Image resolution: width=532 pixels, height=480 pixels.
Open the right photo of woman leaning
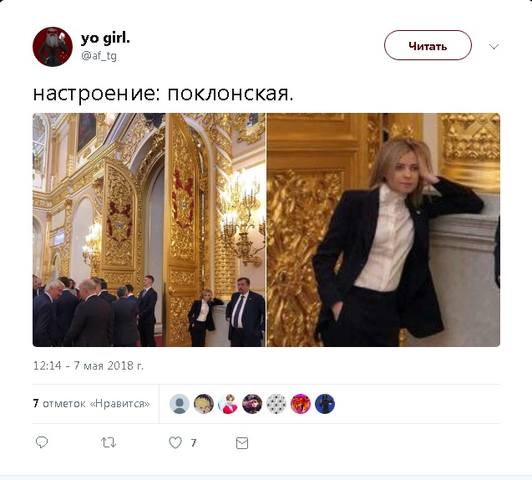[383, 230]
